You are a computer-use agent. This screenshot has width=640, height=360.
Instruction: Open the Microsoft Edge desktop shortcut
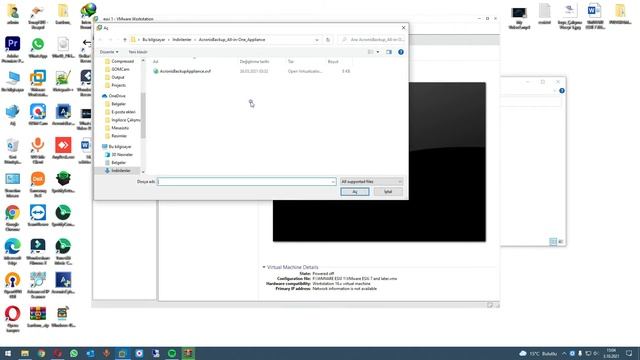12,251
